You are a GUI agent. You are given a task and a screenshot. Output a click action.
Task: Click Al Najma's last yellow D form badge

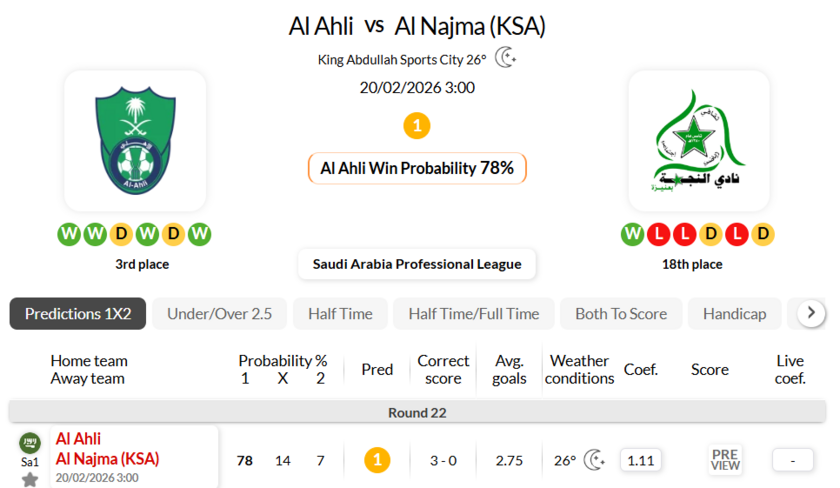pos(763,234)
